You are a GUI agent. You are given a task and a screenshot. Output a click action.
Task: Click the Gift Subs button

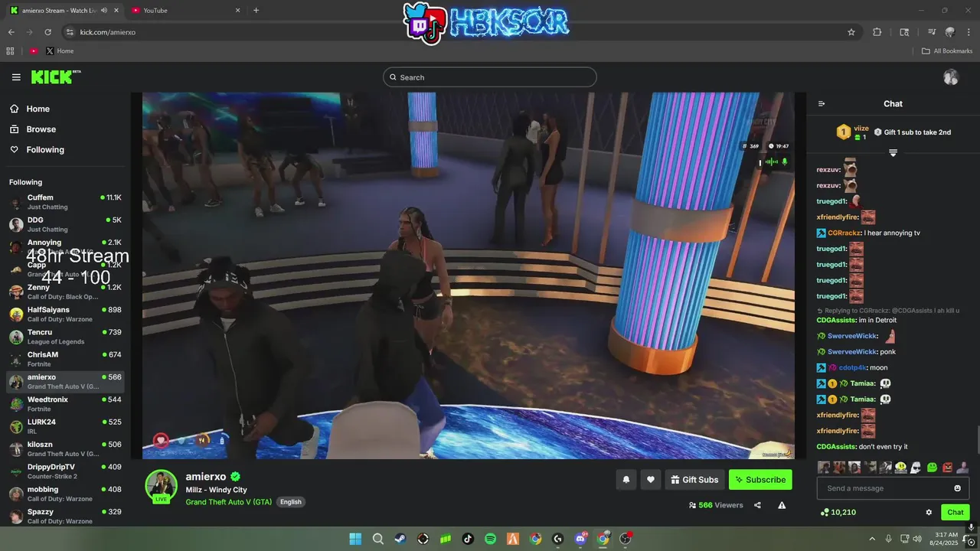click(694, 480)
